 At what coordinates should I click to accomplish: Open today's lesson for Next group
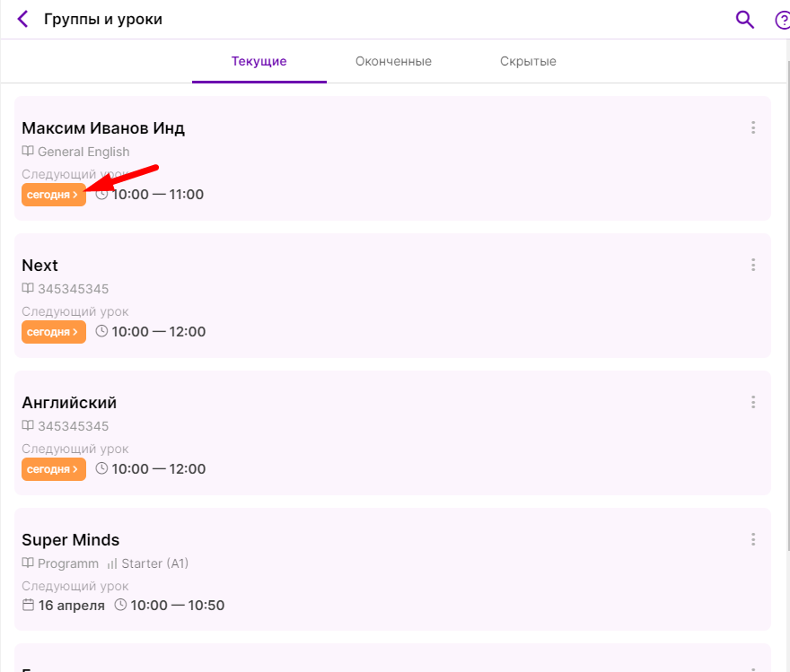pos(53,332)
